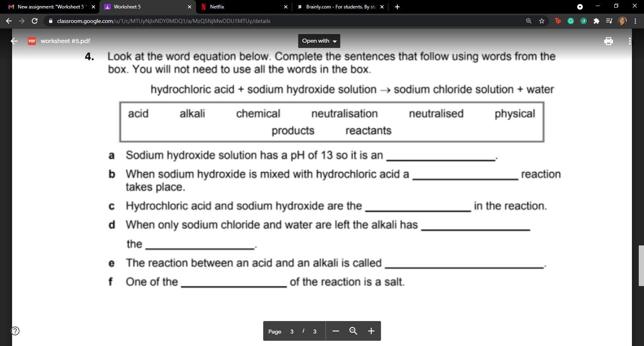Click the word 'reactants' in the box
The width and height of the screenshot is (644, 346).
[368, 131]
